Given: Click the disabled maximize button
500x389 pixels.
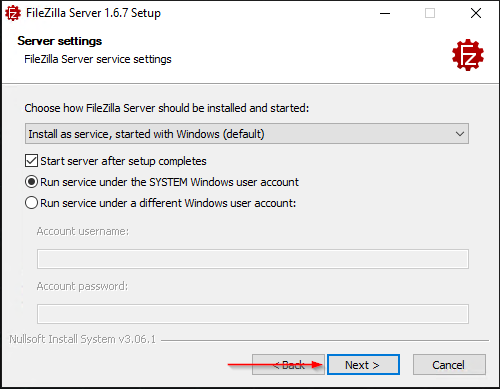Looking at the screenshot, I should pyautogui.click(x=430, y=13).
